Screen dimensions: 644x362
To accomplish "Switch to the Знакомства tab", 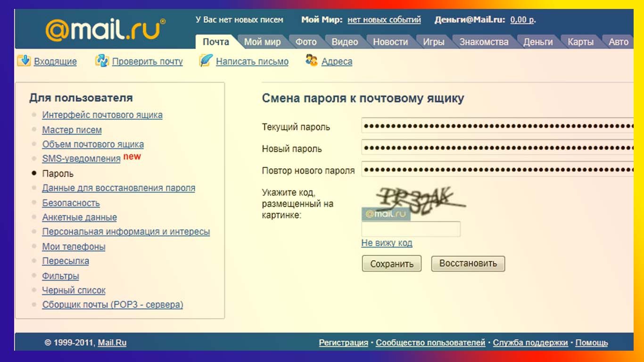I will click(x=484, y=42).
